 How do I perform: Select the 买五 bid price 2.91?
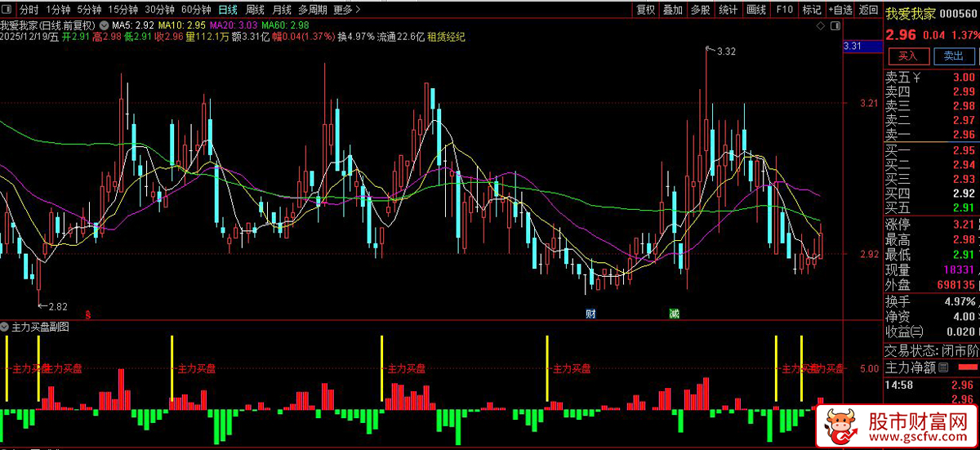[963, 207]
